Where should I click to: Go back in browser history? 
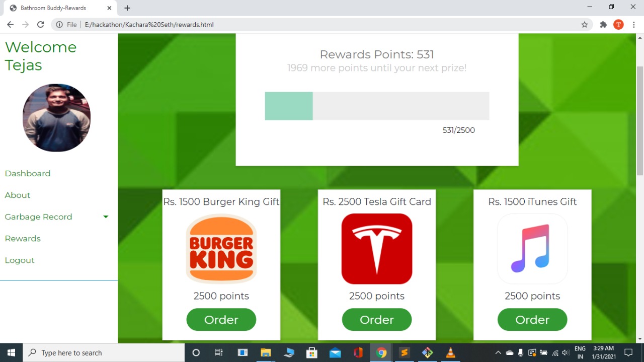coord(10,25)
